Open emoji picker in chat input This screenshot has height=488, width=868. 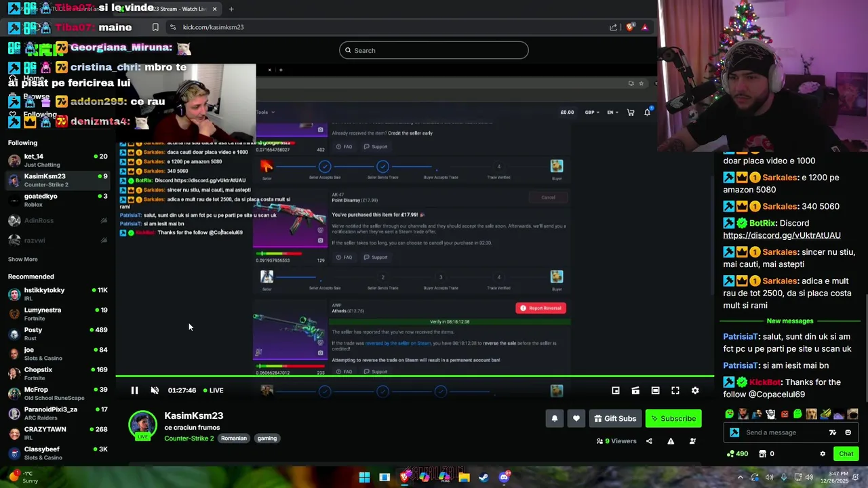click(848, 432)
